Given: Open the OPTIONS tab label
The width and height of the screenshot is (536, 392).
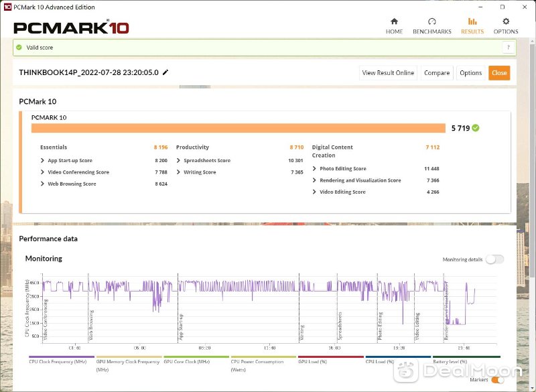Looking at the screenshot, I should [x=506, y=31].
